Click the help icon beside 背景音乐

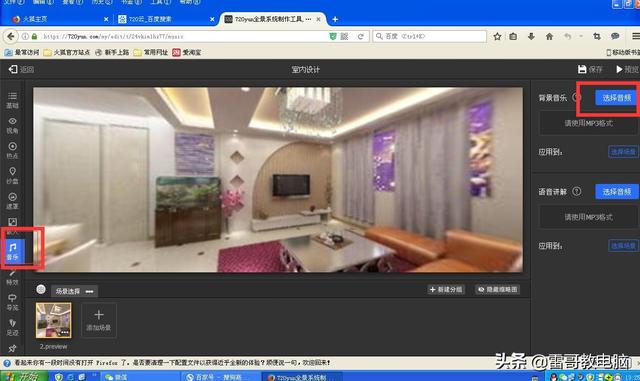[x=576, y=97]
